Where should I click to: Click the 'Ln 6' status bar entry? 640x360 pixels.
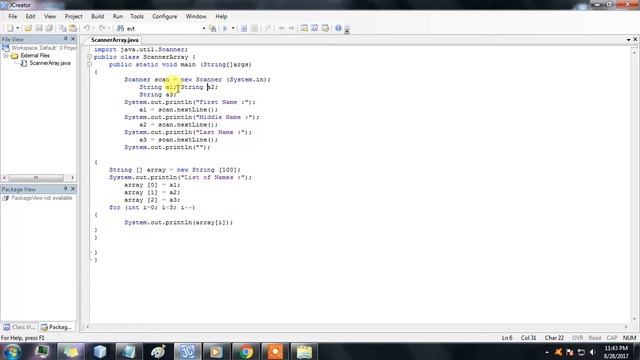coord(507,338)
